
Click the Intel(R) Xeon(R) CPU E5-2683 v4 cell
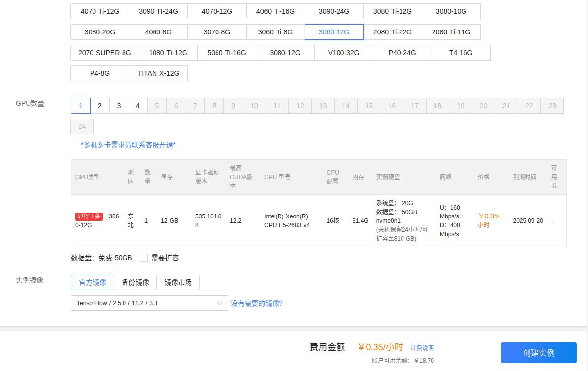tap(287, 220)
